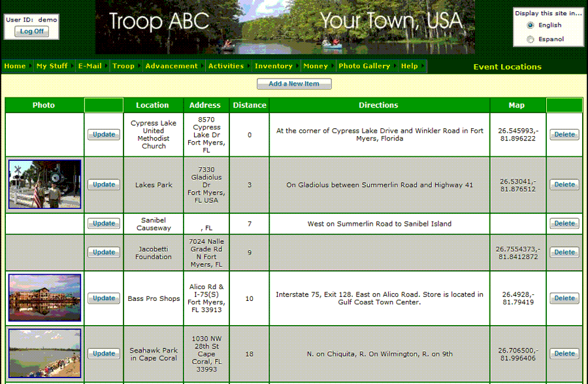
Task: Click map coordinates 26.706500,-81.996406
Action: pyautogui.click(x=518, y=354)
